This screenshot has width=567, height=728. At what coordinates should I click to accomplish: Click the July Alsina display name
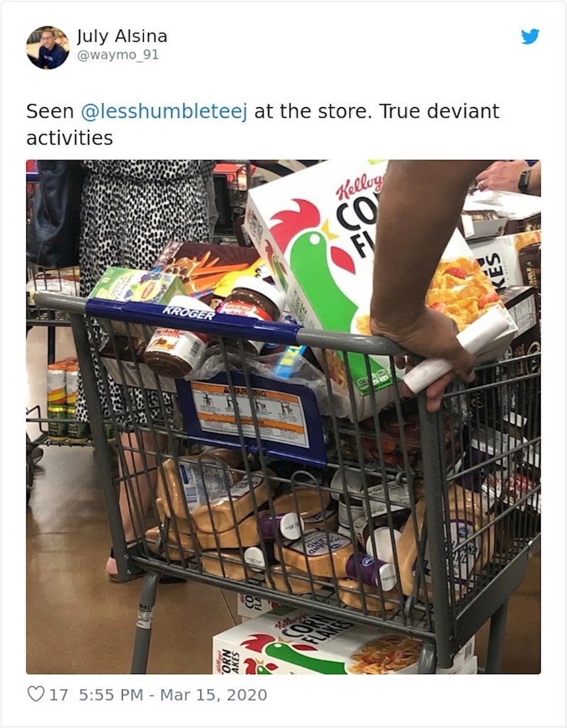coord(122,35)
